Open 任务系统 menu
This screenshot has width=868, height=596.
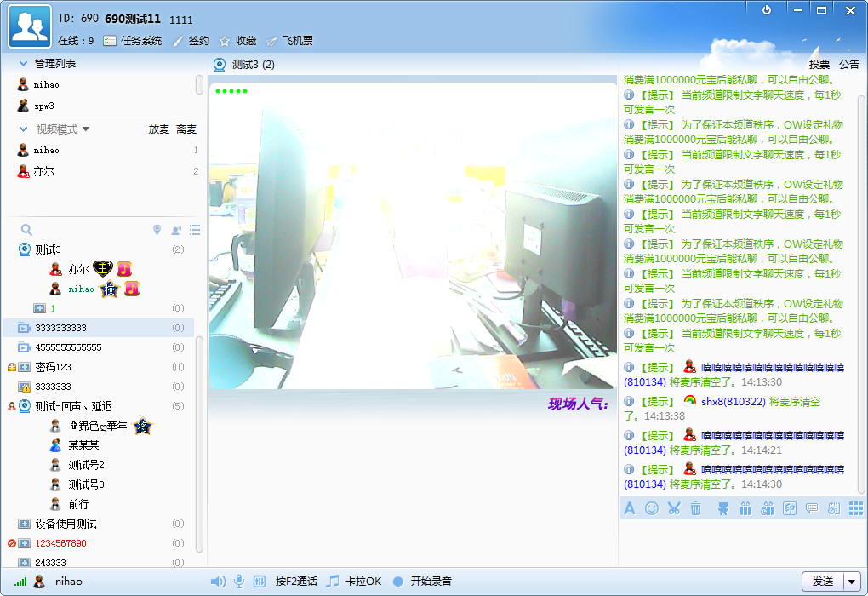133,40
